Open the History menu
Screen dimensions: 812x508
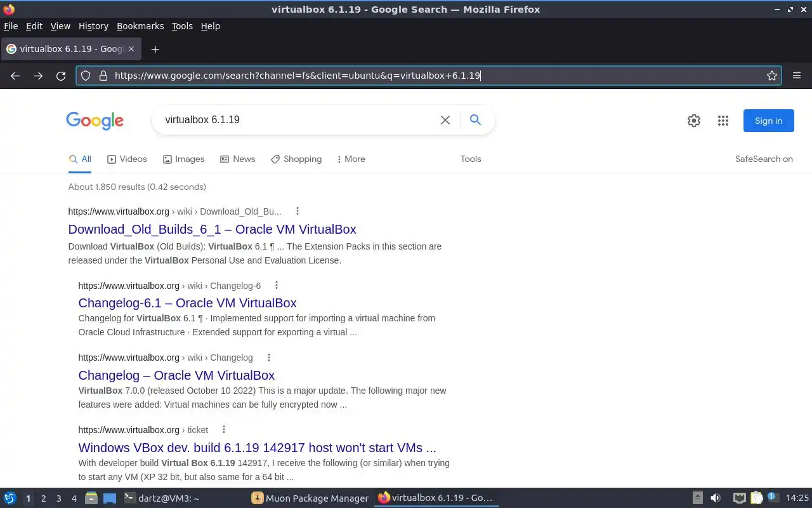(x=93, y=26)
